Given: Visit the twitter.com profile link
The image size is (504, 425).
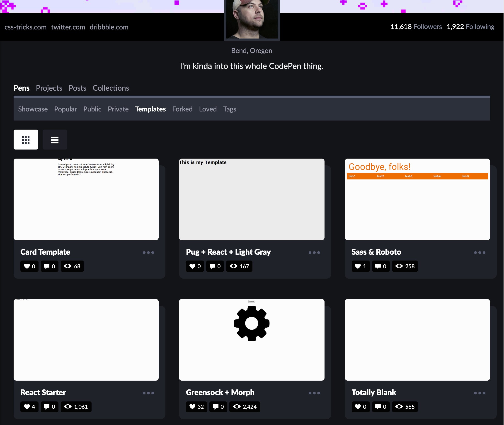Looking at the screenshot, I should pos(68,27).
